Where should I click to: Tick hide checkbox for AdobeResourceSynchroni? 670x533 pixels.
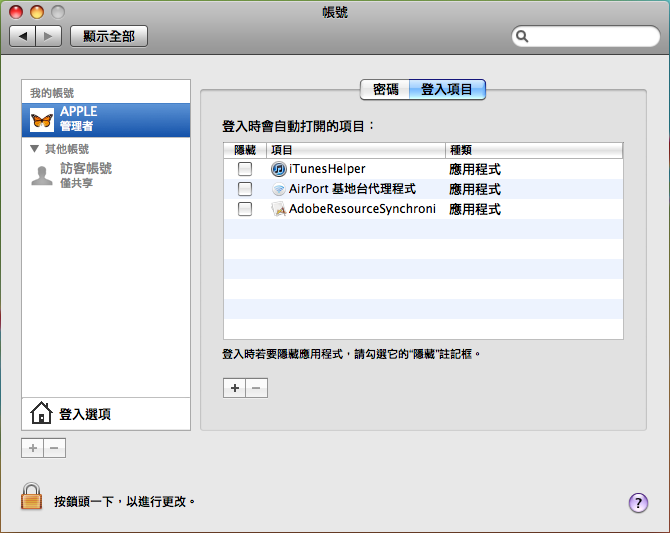tap(245, 209)
